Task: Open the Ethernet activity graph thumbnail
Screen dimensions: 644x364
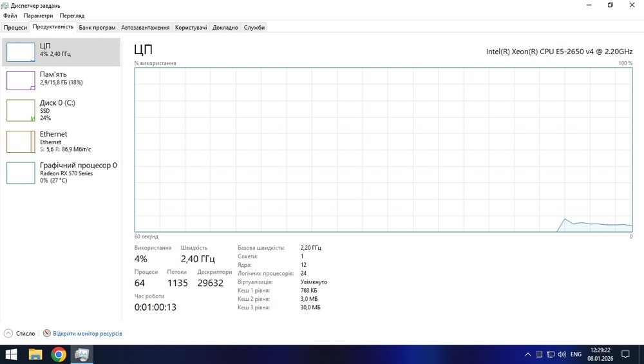Action: pos(21,142)
